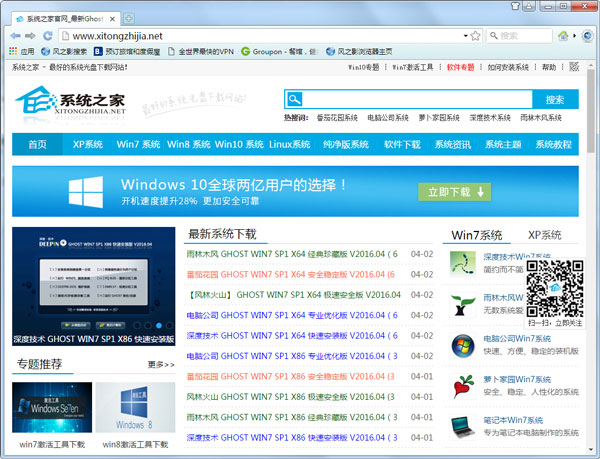Viewport: 600px width, 459px height.
Task: Select 系统主题 in navigation bar
Action: pos(503,144)
